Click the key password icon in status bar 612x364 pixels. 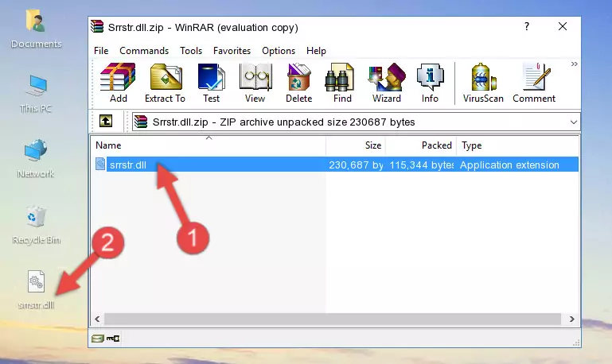click(113, 339)
